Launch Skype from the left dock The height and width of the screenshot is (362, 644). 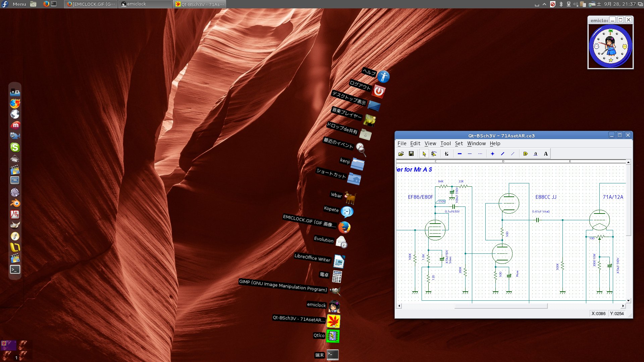tap(15, 147)
